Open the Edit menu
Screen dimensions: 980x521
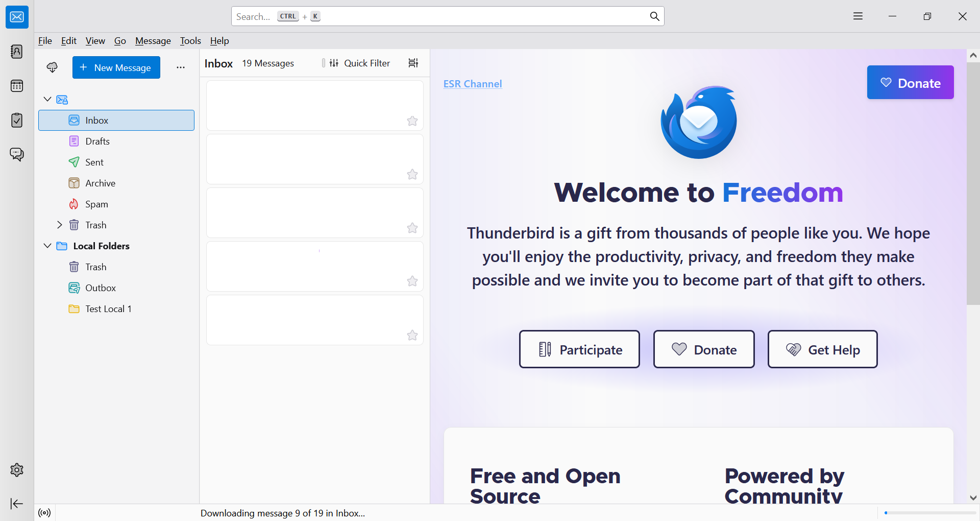69,40
